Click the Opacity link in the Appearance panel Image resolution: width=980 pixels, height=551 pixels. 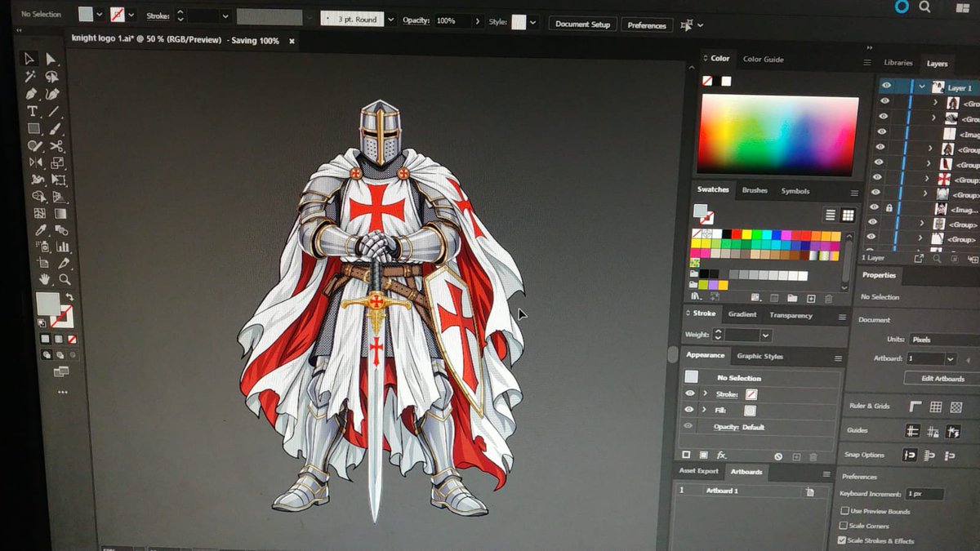tap(728, 428)
